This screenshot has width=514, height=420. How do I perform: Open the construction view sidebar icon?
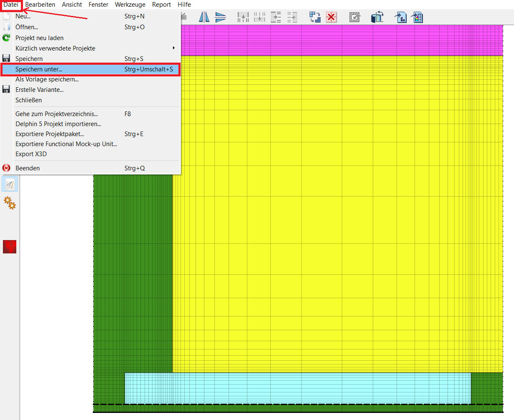pos(10,184)
